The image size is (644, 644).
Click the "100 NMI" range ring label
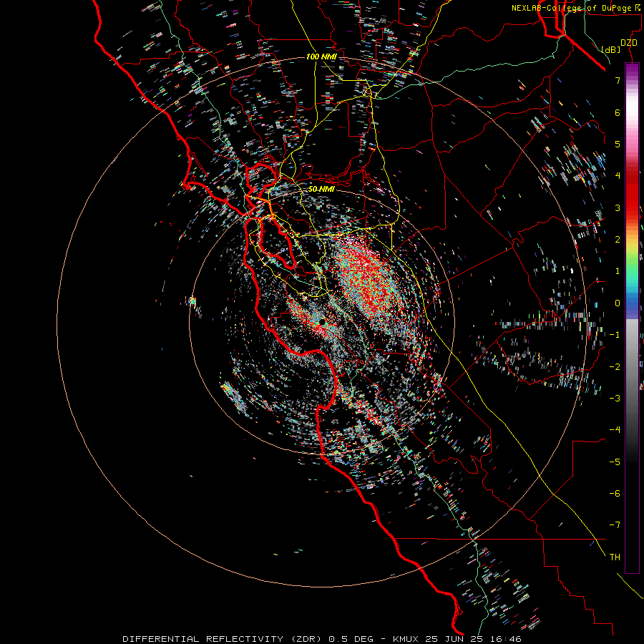[321, 57]
